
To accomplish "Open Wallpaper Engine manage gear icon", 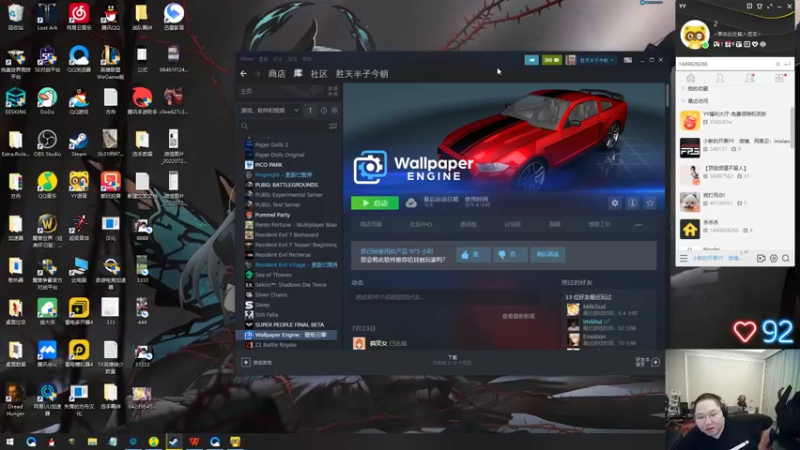I will click(615, 203).
